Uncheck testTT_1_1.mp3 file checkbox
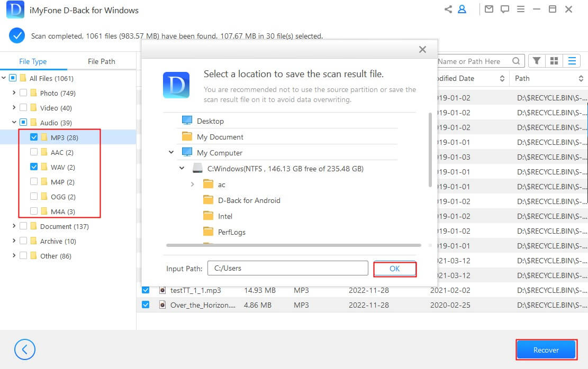Viewport: 588px width, 369px height. click(146, 290)
